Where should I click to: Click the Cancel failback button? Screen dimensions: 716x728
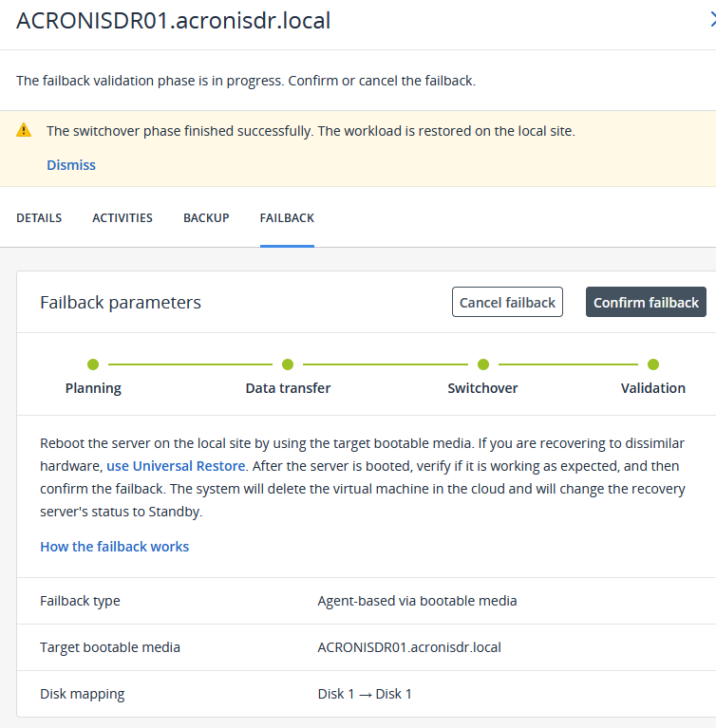point(507,302)
